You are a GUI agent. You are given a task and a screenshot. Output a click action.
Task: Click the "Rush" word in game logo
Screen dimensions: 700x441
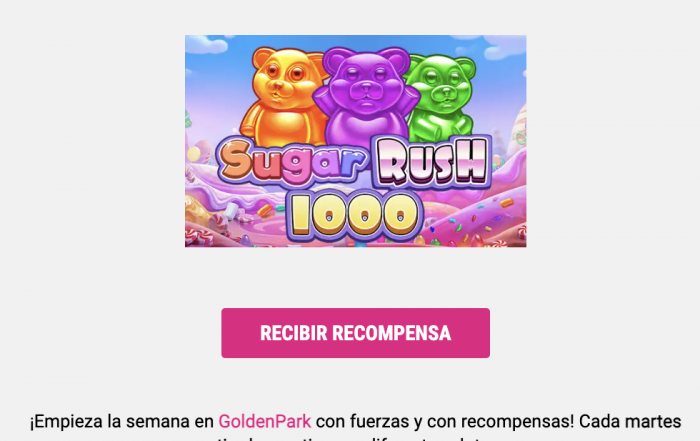coord(432,162)
